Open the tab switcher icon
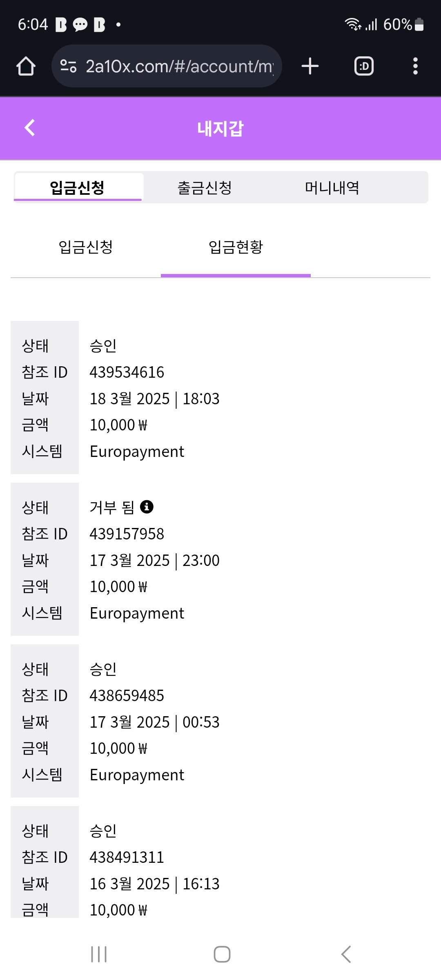441x980 pixels. [x=364, y=66]
